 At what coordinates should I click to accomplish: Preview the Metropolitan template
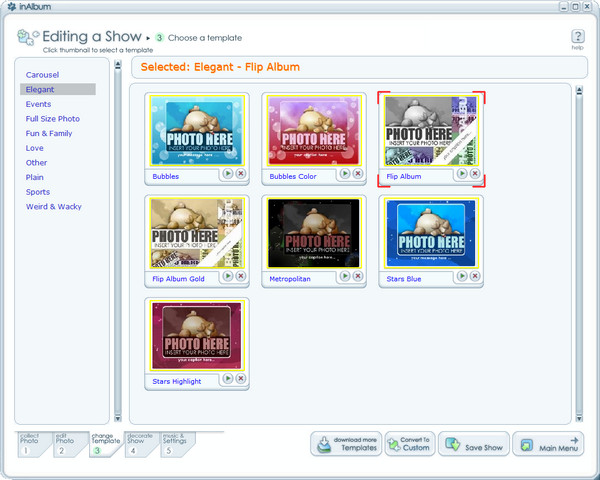pos(344,275)
